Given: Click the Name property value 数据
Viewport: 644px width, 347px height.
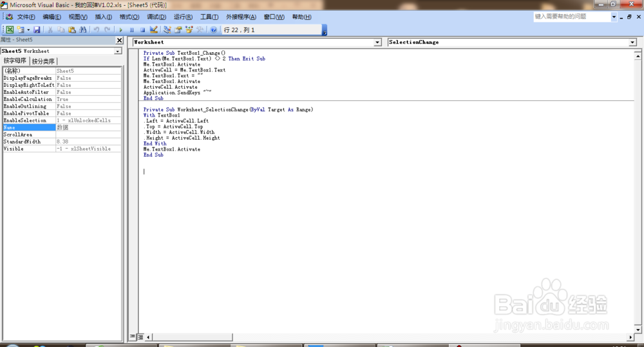Looking at the screenshot, I should click(88, 127).
